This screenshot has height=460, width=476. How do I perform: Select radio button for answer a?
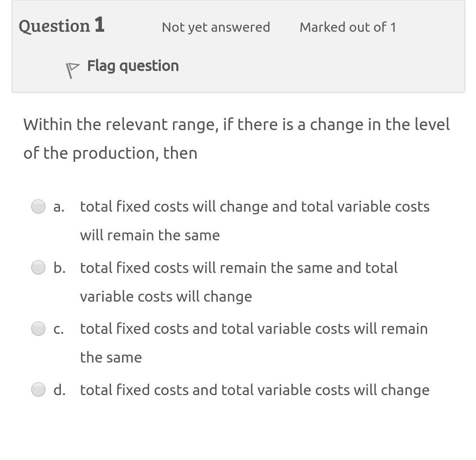(x=38, y=206)
